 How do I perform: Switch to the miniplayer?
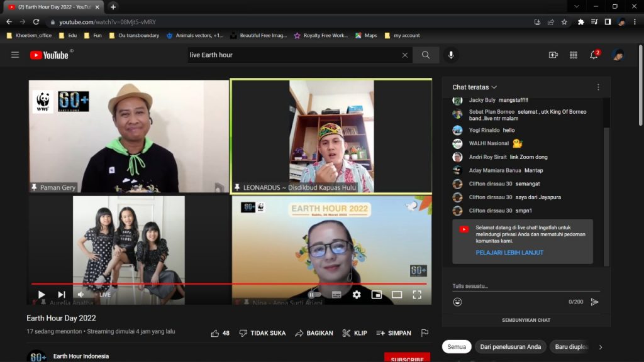(377, 294)
